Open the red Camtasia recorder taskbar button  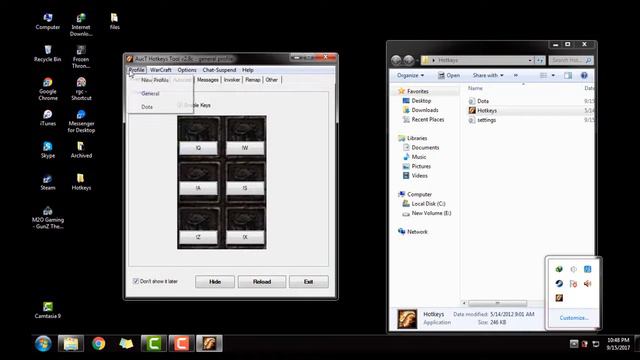coord(182,344)
